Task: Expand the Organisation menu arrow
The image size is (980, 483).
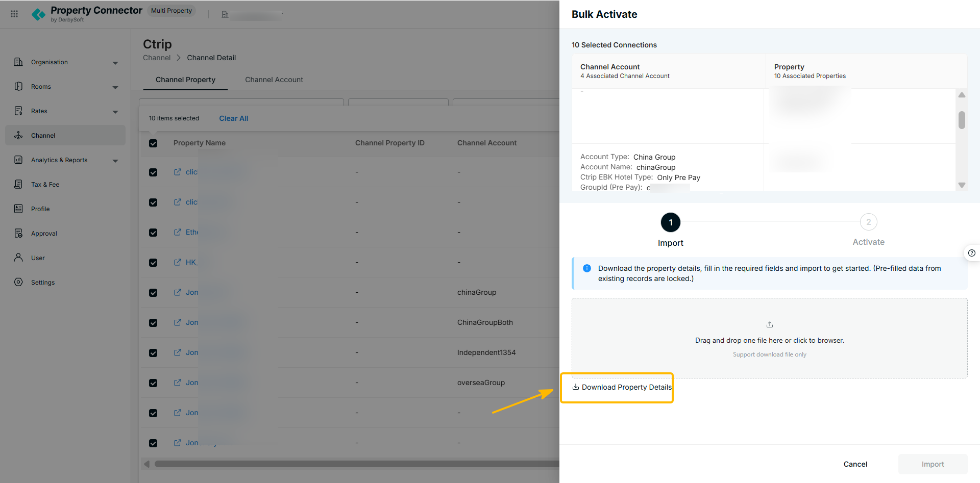Action: coord(115,63)
